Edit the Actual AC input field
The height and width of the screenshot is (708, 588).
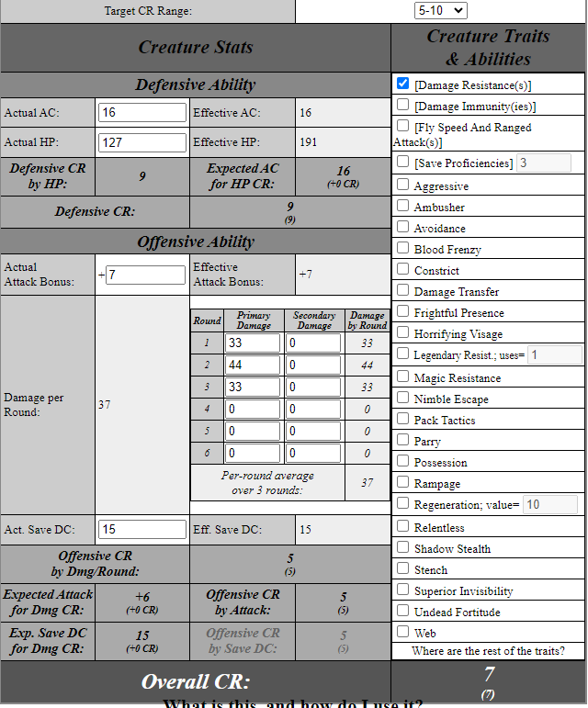click(x=142, y=112)
